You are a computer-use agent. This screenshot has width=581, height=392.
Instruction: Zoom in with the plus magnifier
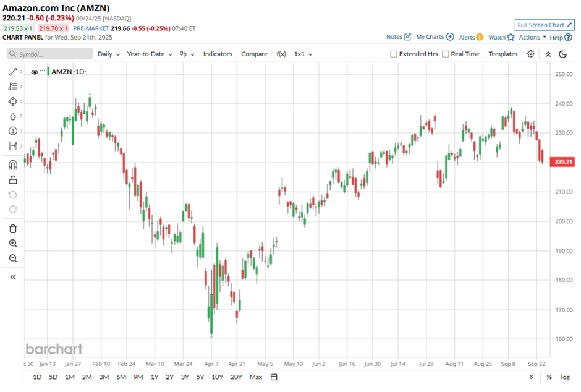point(13,244)
